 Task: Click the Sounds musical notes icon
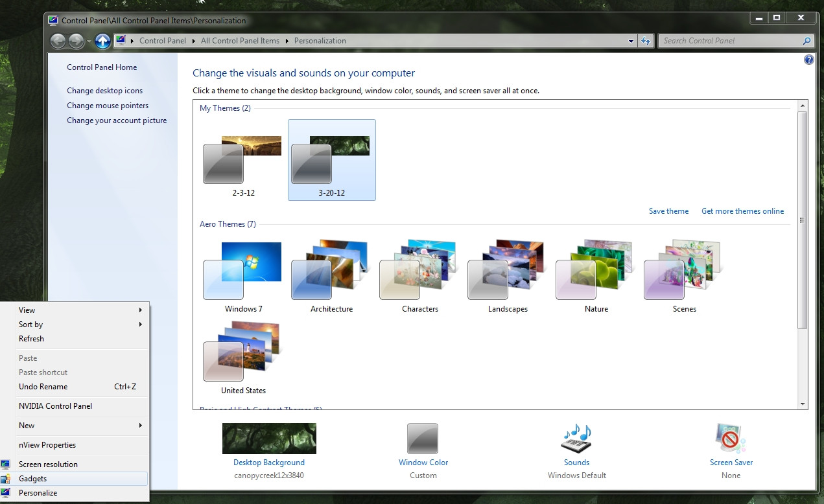576,439
